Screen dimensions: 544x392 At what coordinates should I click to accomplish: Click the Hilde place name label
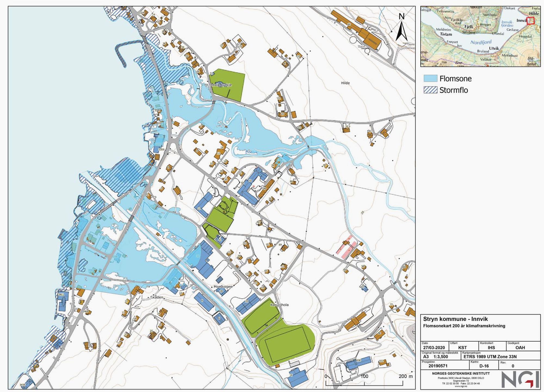(x=345, y=83)
